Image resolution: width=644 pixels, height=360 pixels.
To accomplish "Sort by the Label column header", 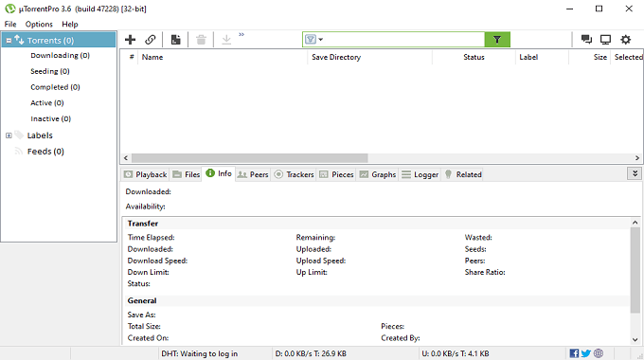I will click(528, 57).
